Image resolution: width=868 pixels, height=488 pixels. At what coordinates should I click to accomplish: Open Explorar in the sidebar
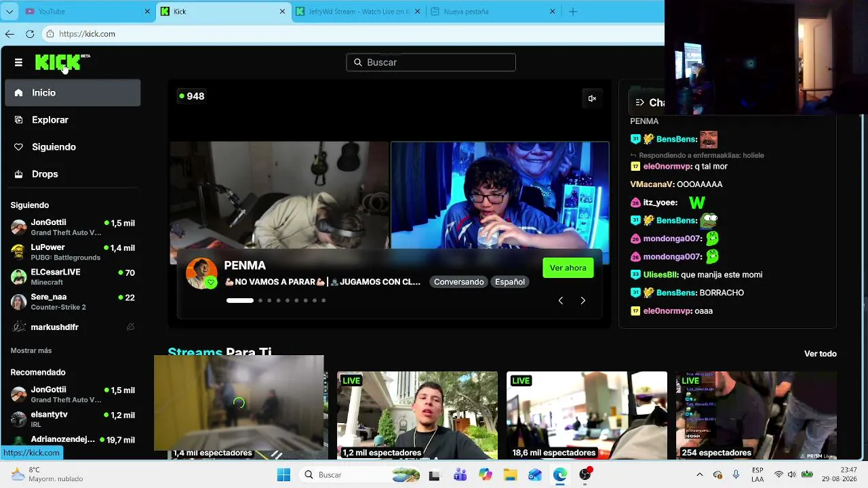pyautogui.click(x=73, y=120)
